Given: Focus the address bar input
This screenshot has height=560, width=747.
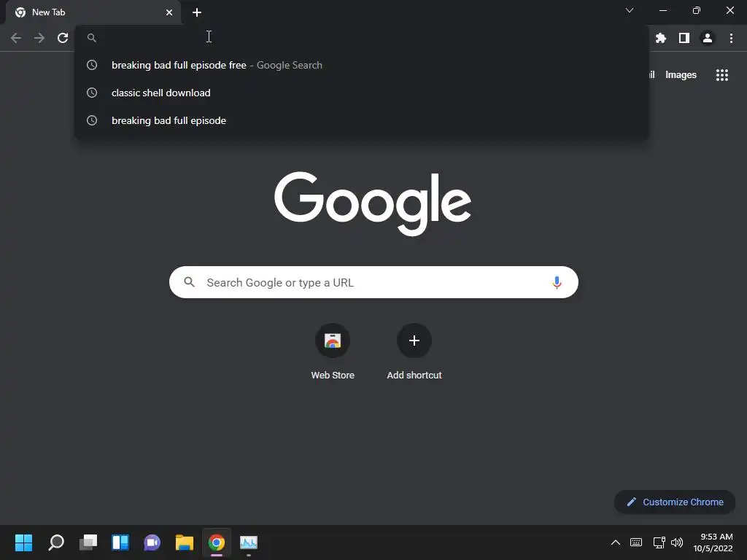Looking at the screenshot, I should 362,38.
